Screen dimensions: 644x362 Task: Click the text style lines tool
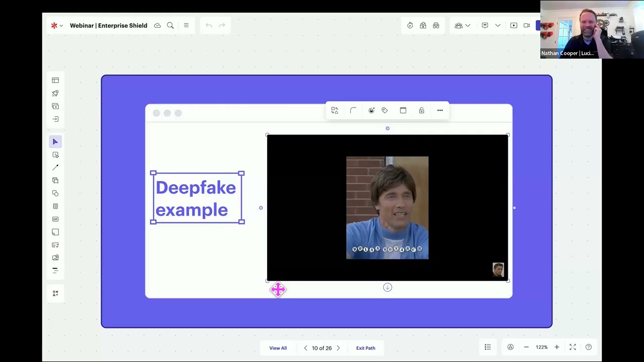[55, 270]
